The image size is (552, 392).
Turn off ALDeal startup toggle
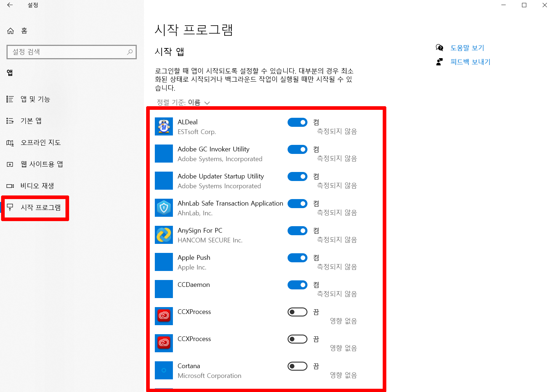[x=297, y=122]
